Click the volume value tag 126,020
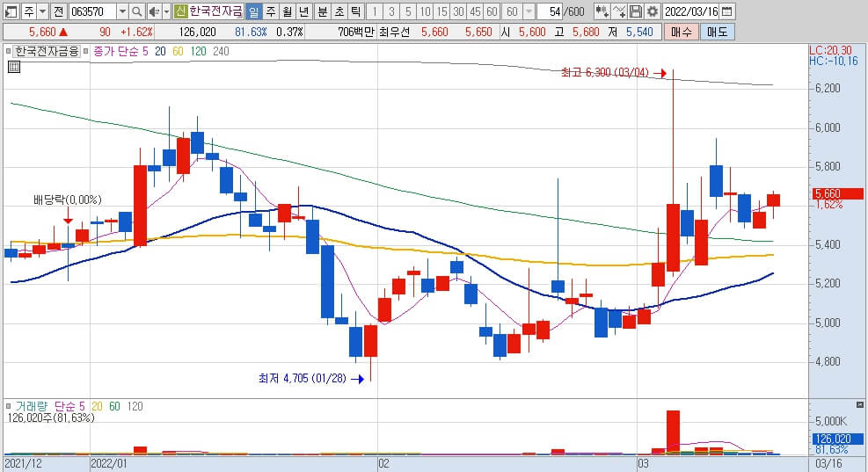 pyautogui.click(x=837, y=439)
